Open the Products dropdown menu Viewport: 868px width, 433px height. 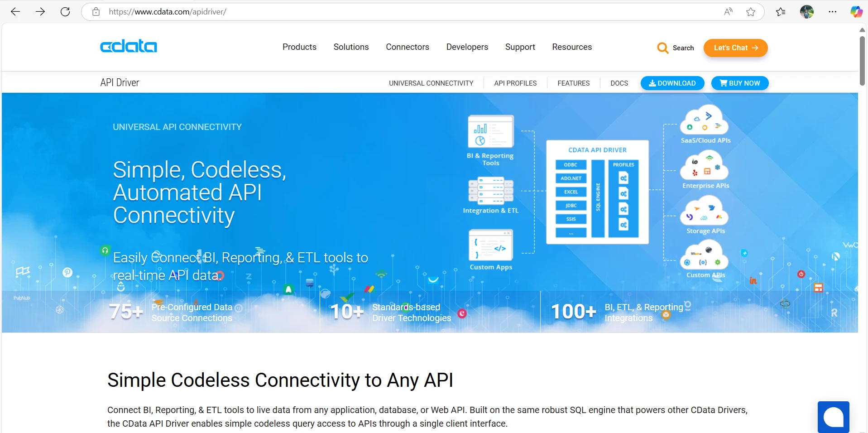(299, 47)
